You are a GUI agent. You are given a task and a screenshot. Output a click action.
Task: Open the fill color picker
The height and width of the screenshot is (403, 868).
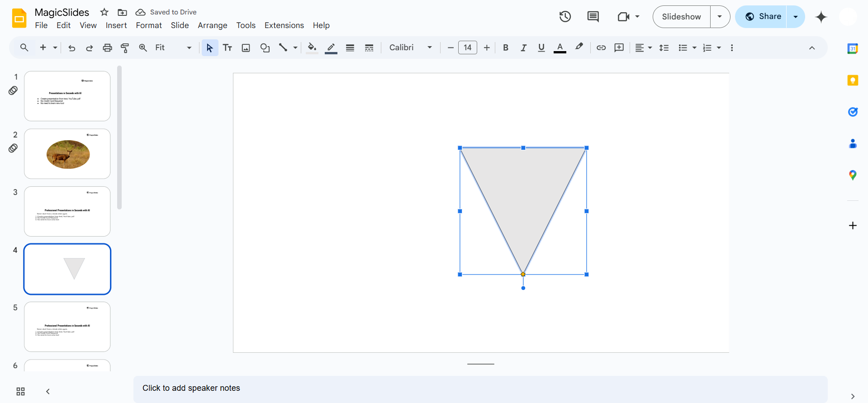coord(312,47)
